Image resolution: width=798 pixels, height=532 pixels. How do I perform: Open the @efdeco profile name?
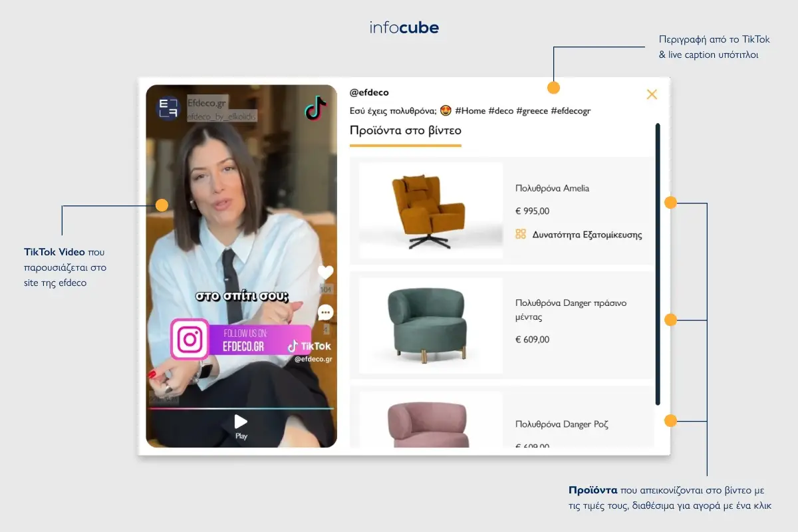[370, 92]
